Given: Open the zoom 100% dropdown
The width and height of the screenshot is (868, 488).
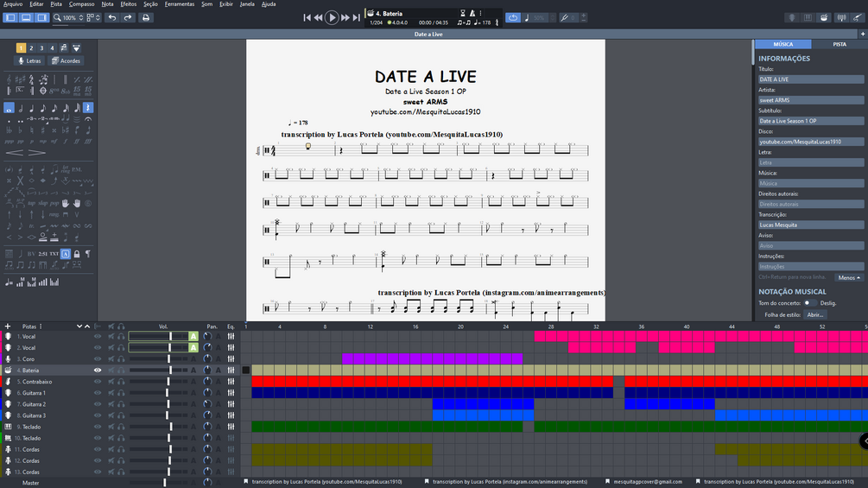Looking at the screenshot, I should (69, 17).
